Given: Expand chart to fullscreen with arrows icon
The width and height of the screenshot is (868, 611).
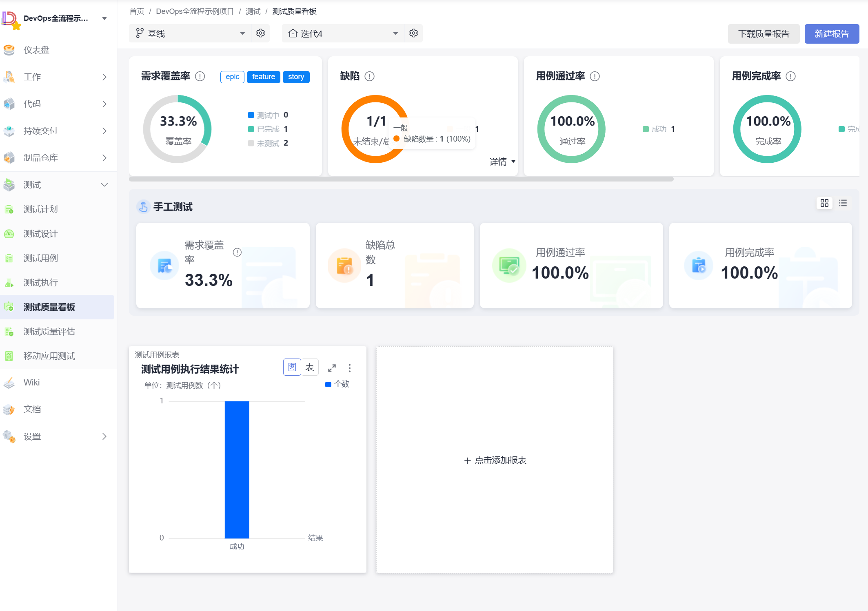Looking at the screenshot, I should [x=332, y=368].
